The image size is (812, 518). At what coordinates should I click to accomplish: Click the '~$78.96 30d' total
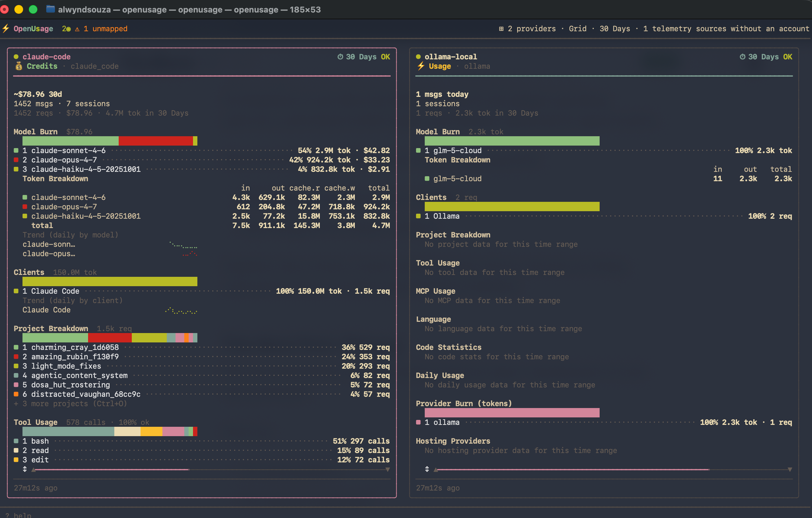click(38, 94)
